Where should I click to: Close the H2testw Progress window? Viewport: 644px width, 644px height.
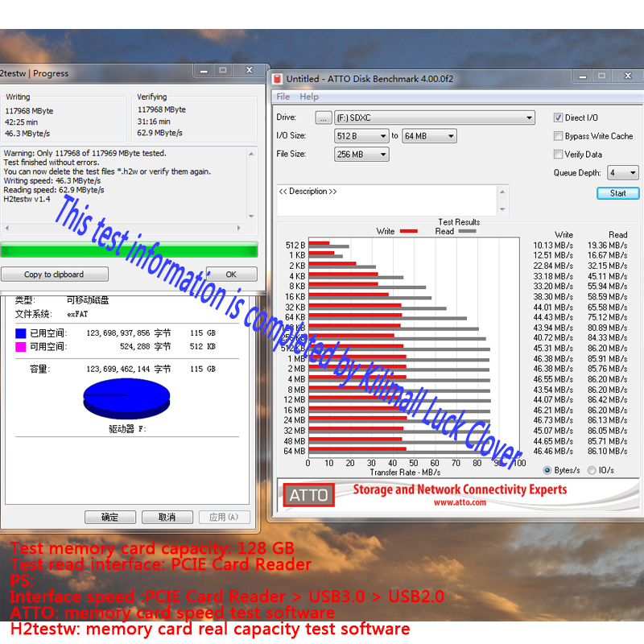250,71
